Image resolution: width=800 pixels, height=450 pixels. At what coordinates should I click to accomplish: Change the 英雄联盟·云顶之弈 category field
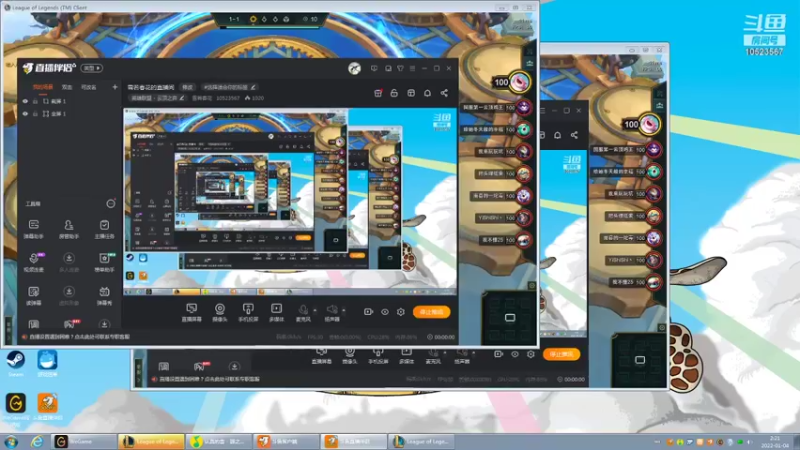coord(157,98)
